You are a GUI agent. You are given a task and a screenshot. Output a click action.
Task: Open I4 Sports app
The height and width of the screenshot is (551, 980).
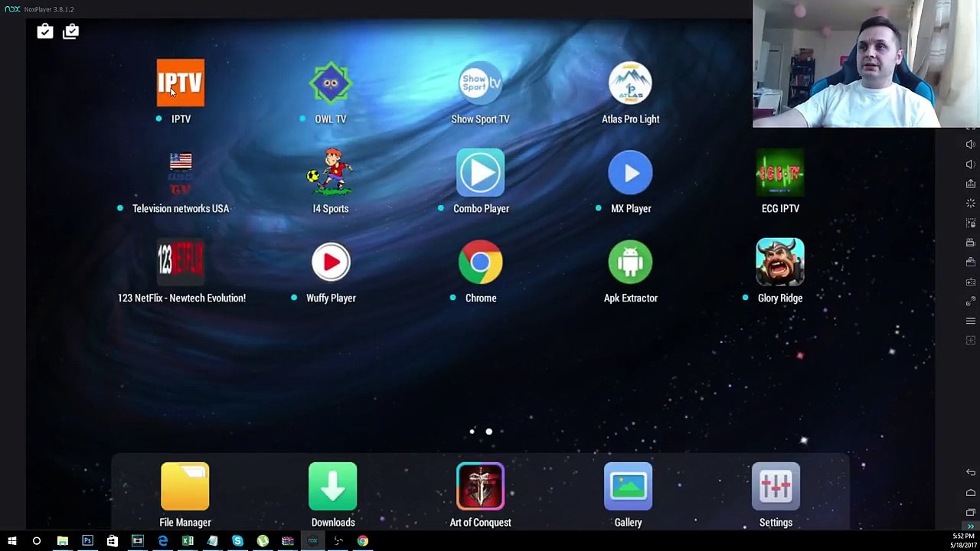point(331,172)
